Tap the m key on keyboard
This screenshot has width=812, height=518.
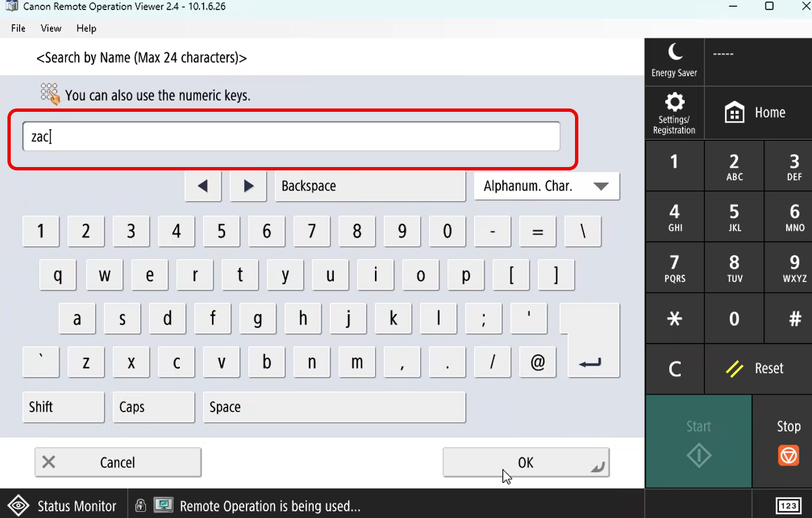[x=357, y=362]
